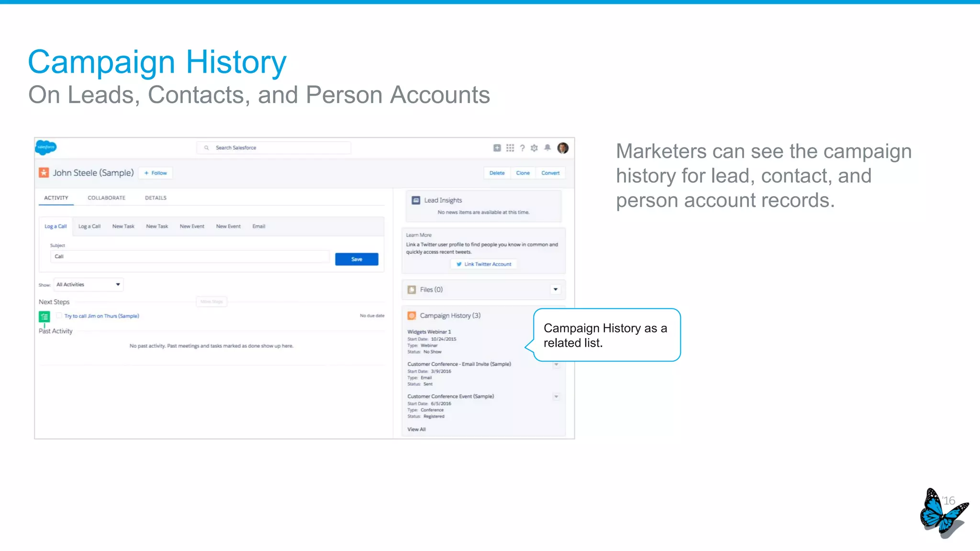Click the Subject field containing Call
The image size is (980, 551).
pos(189,256)
